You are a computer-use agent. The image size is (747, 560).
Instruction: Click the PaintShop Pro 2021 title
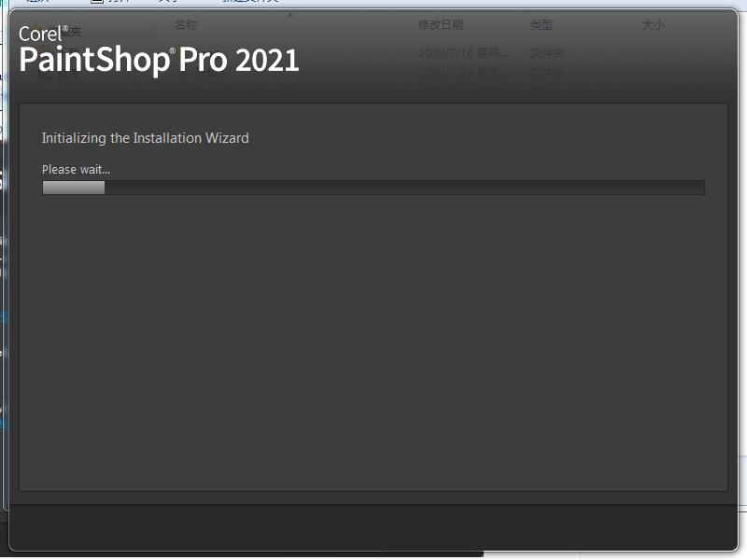[x=159, y=60]
